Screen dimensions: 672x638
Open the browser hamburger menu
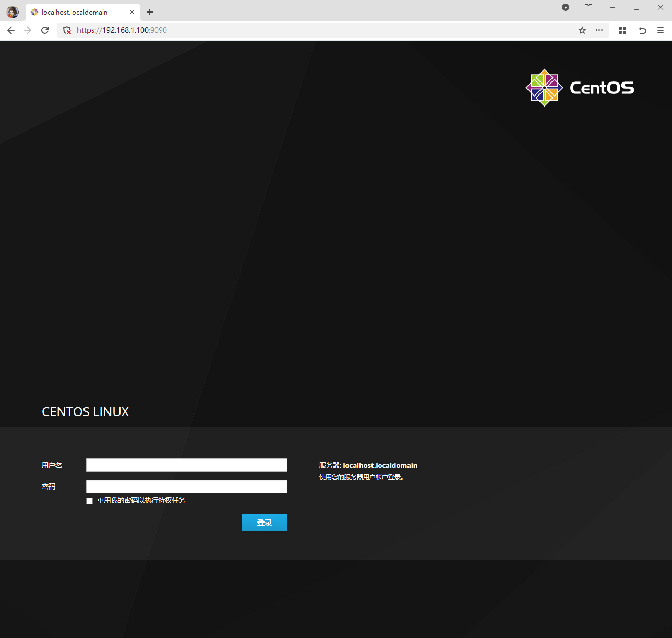661,30
